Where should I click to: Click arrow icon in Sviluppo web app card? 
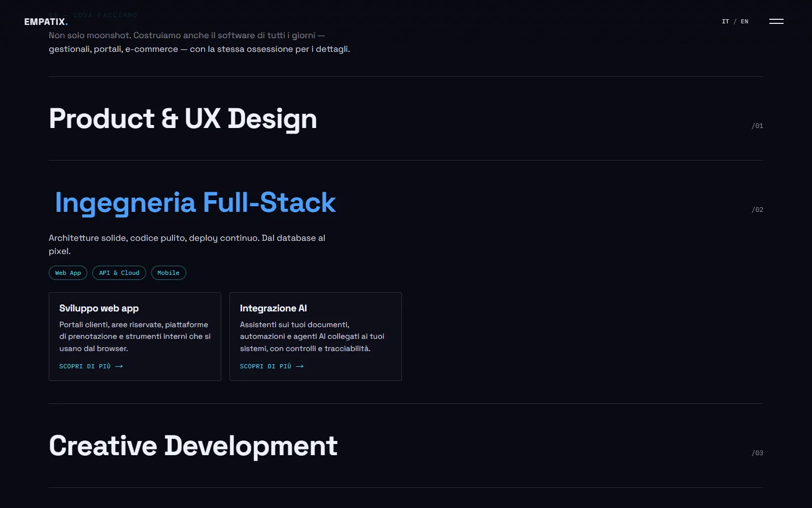pos(119,366)
